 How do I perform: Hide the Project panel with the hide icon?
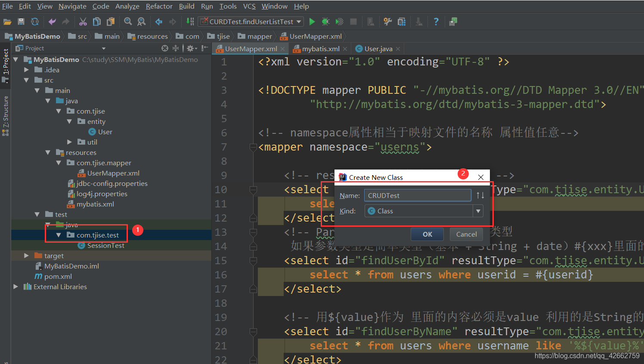[204, 48]
